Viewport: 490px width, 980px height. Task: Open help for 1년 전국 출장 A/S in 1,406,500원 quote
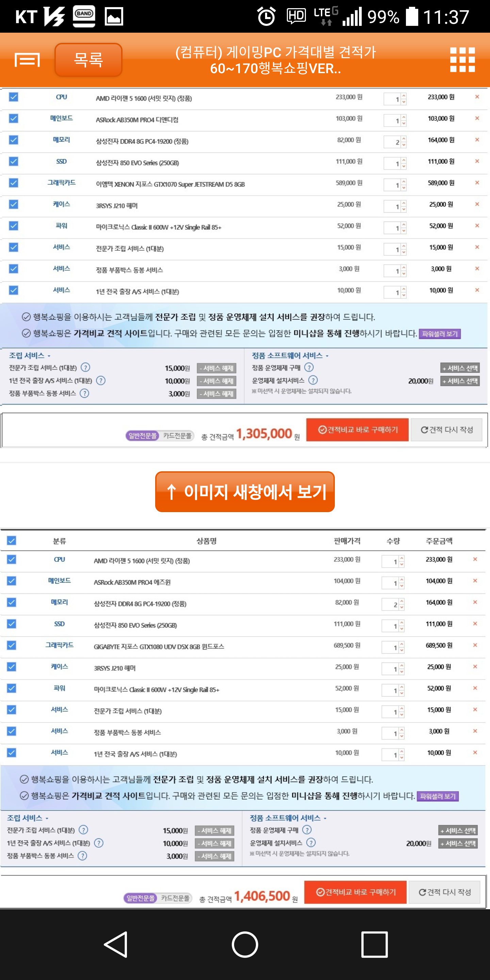tap(99, 843)
